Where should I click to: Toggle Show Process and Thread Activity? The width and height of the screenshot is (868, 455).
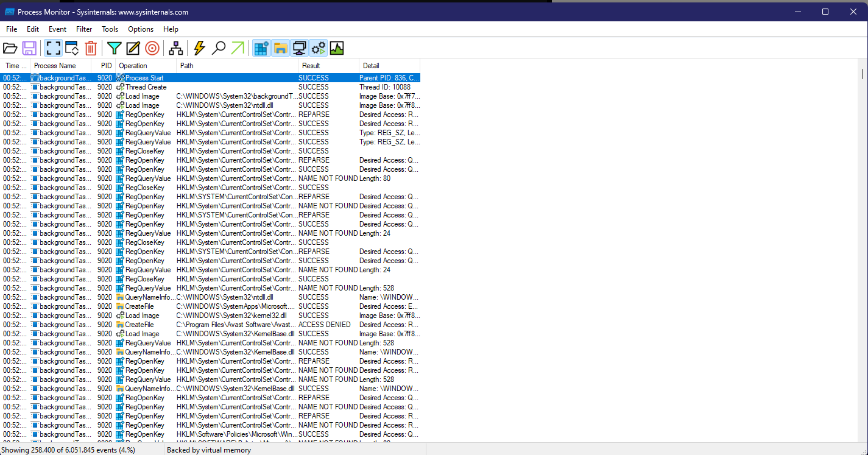tap(318, 48)
